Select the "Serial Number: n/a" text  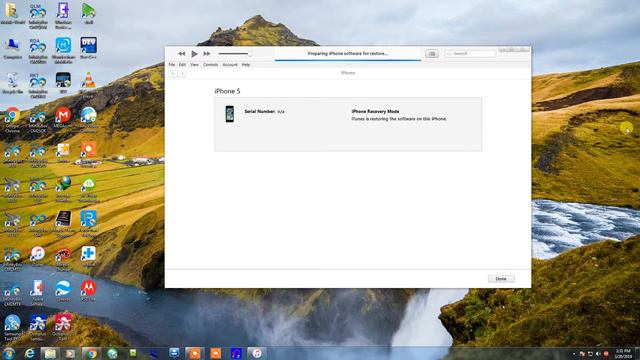click(x=264, y=111)
